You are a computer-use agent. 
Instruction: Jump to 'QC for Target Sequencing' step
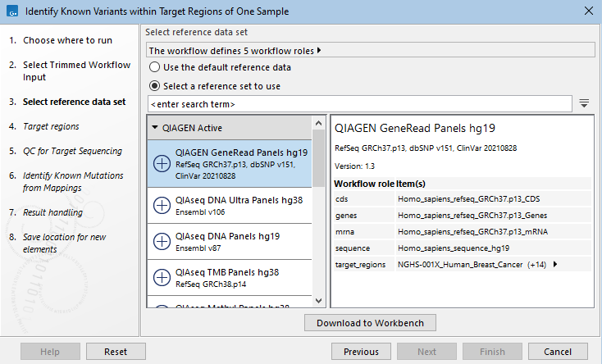coord(72,151)
